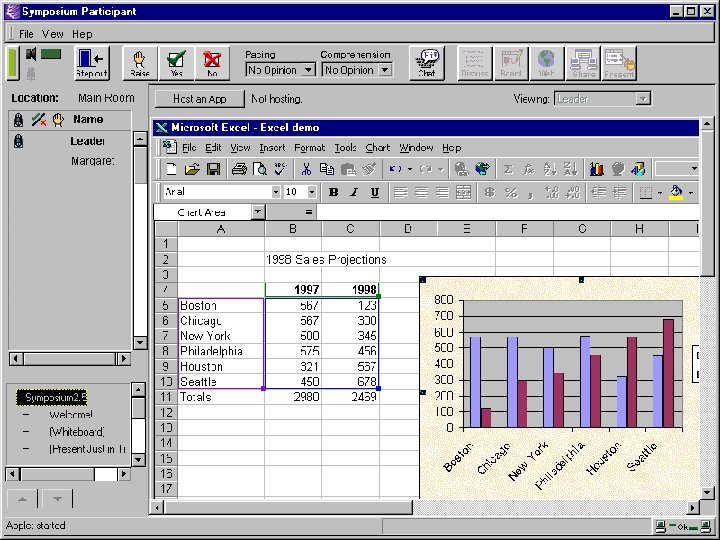The height and width of the screenshot is (540, 720).
Task: Open the Arial font name dropdown
Action: 275,192
